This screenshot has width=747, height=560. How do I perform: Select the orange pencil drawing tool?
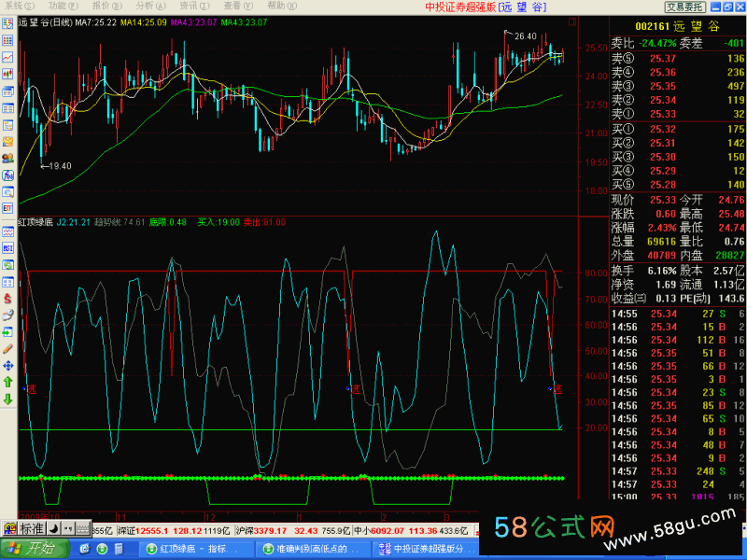click(x=7, y=349)
